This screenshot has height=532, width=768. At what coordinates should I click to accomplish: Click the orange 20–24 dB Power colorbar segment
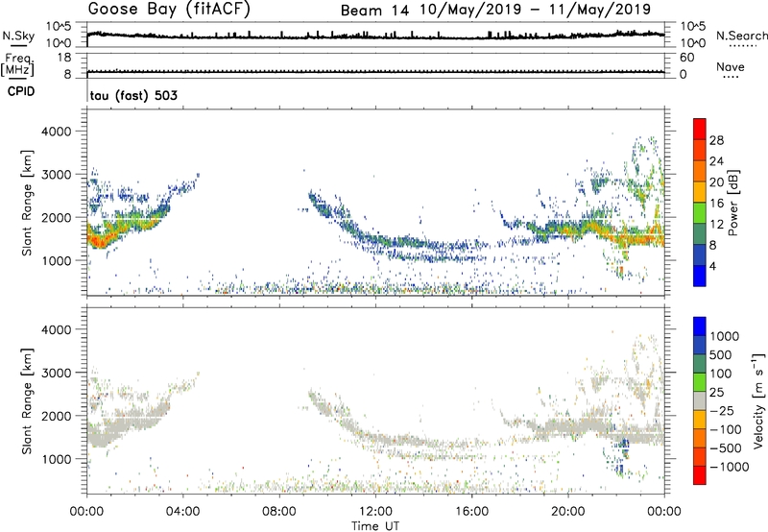coord(700,171)
